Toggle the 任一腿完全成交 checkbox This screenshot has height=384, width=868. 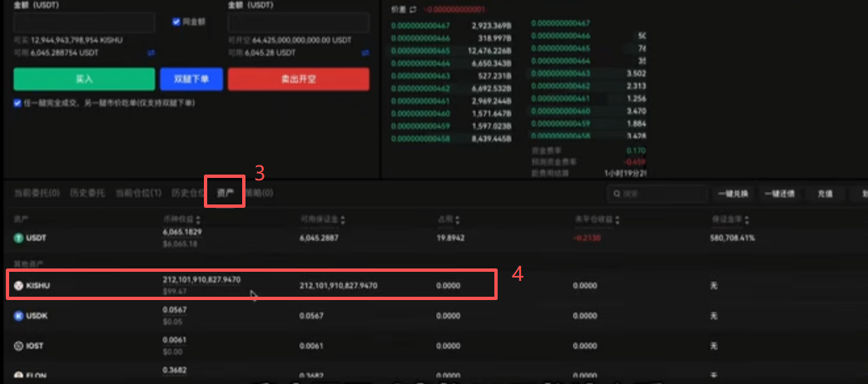[17, 103]
